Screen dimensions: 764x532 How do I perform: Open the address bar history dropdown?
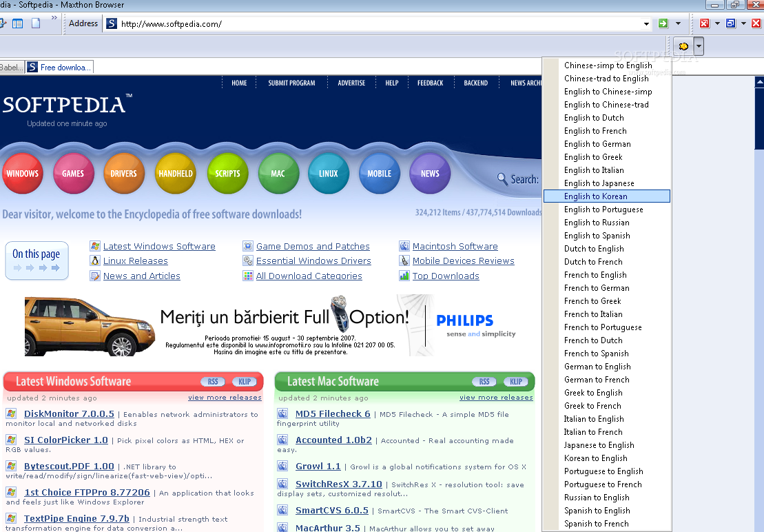646,24
